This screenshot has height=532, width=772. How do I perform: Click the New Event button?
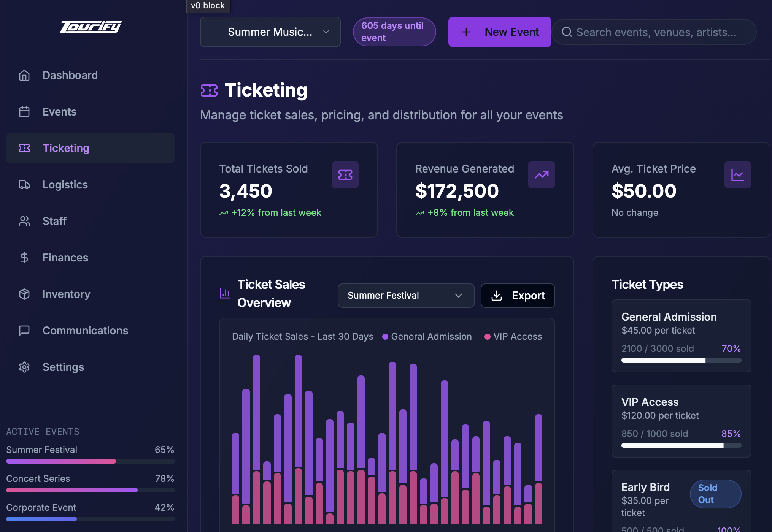point(500,32)
